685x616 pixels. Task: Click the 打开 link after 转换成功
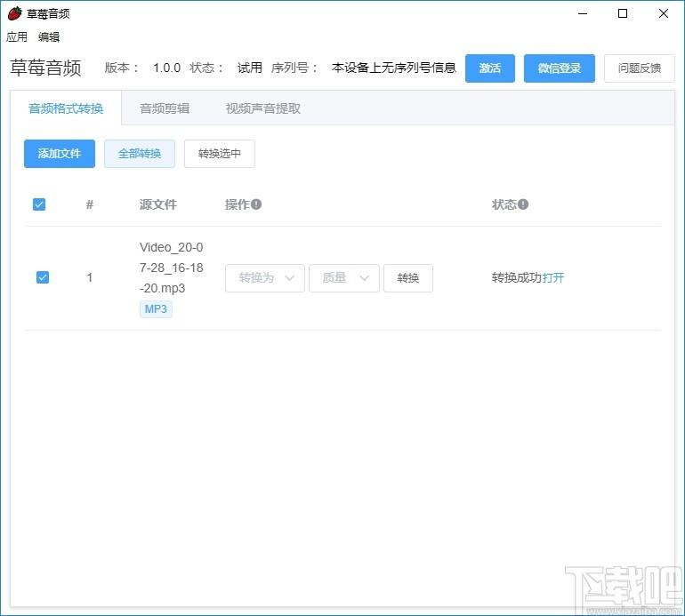point(553,277)
